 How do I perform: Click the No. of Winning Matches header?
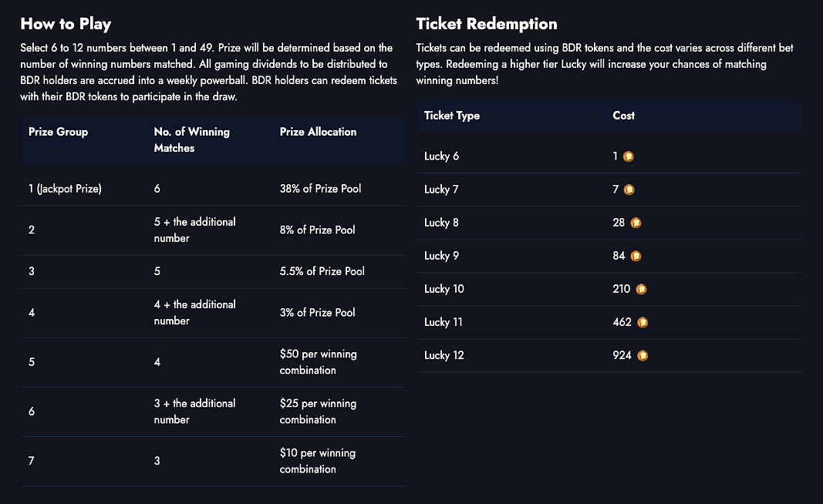191,139
